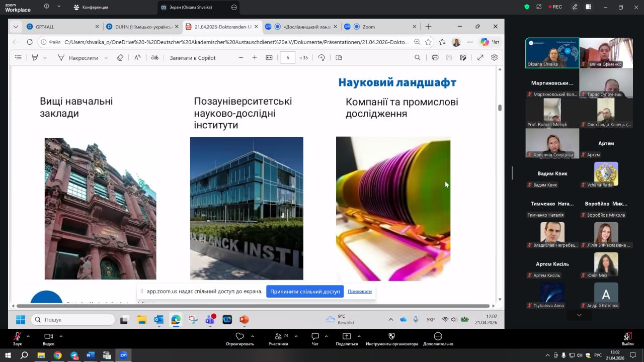Unmute microphone with the Звук button

18,337
